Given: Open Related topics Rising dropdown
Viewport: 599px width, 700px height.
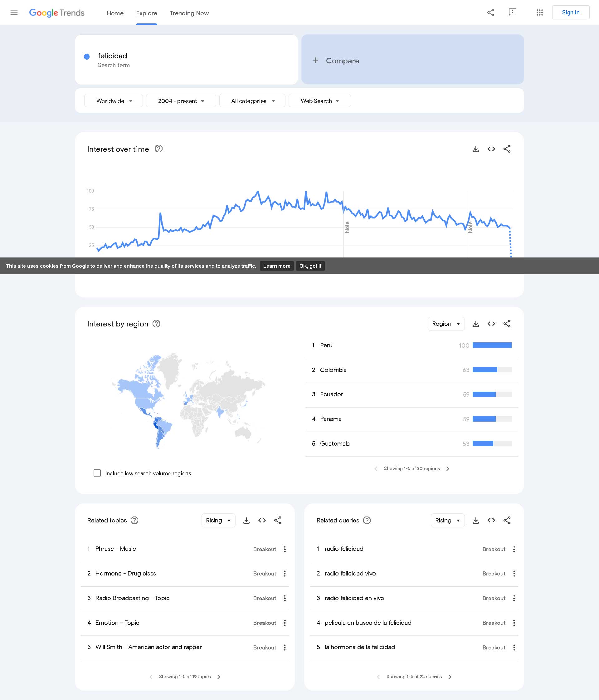Looking at the screenshot, I should (218, 520).
